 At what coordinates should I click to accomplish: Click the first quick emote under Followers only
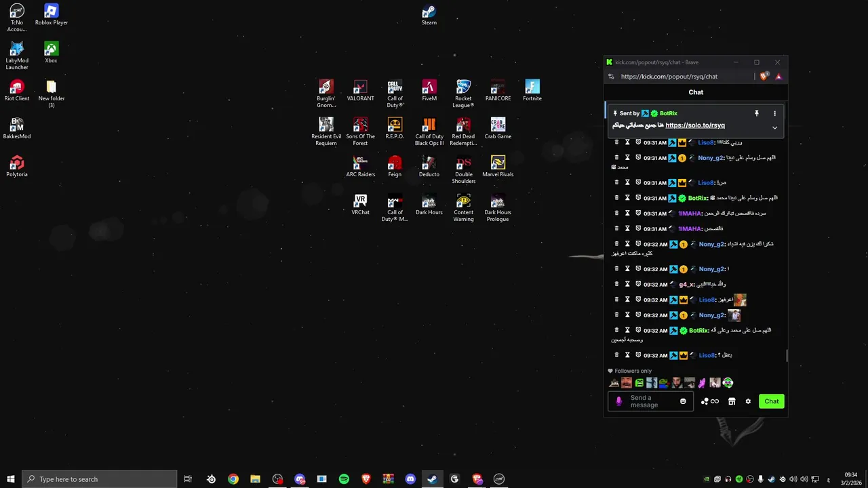pos(614,383)
